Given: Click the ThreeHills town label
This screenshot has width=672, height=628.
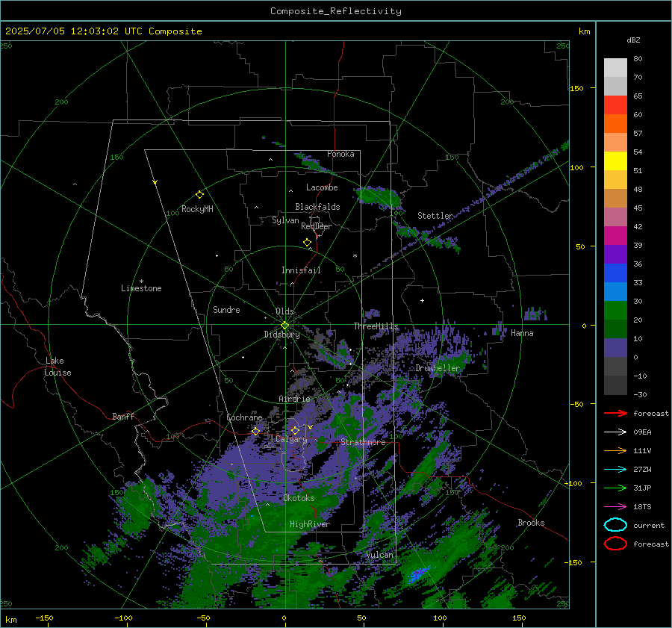Looking at the screenshot, I should pos(376,326).
